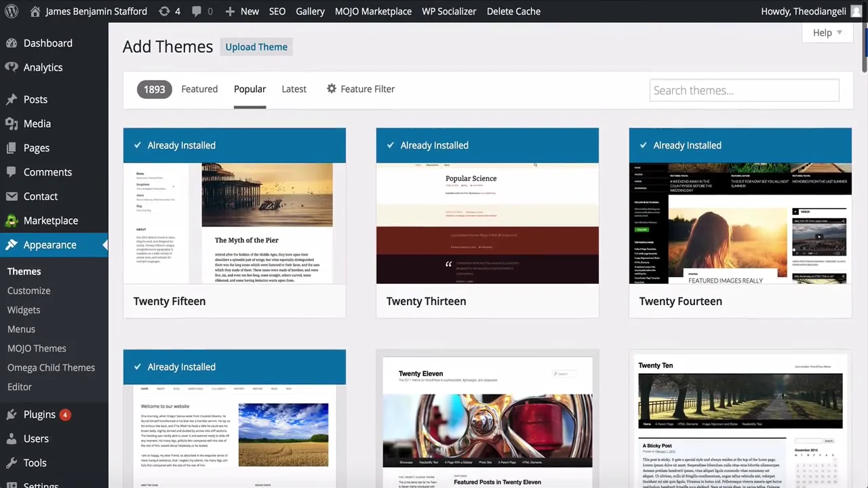
Task: Open the WP Socializer menu
Action: pos(449,11)
